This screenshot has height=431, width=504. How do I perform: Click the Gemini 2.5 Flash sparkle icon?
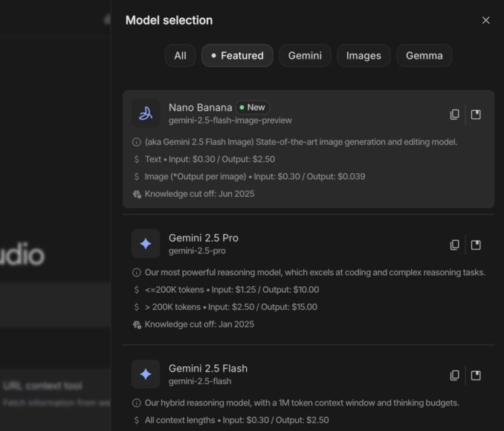click(146, 374)
